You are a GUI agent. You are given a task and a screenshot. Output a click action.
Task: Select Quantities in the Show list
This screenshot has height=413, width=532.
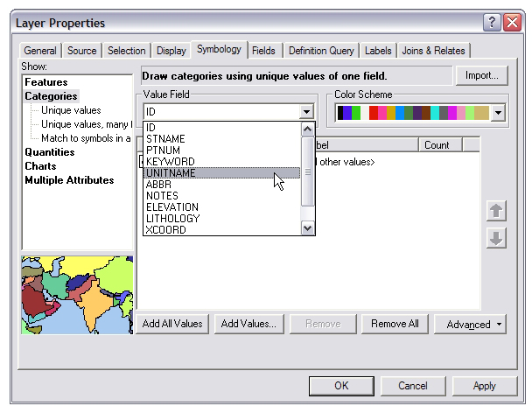point(50,152)
